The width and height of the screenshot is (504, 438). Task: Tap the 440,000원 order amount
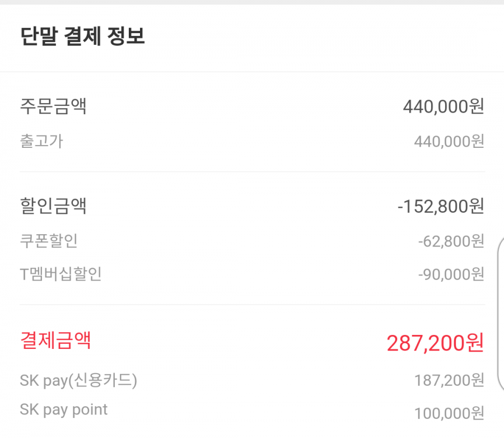(444, 106)
